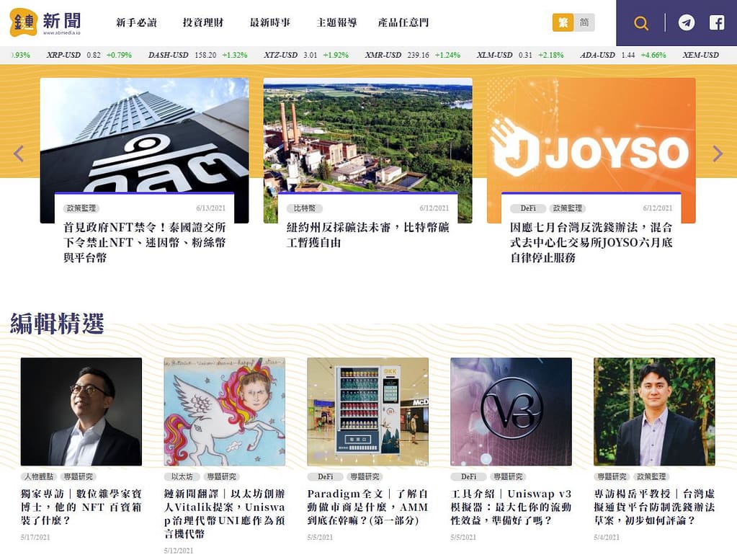Click the XRP-USD ticker
The height and width of the screenshot is (560, 737).
[89, 55]
